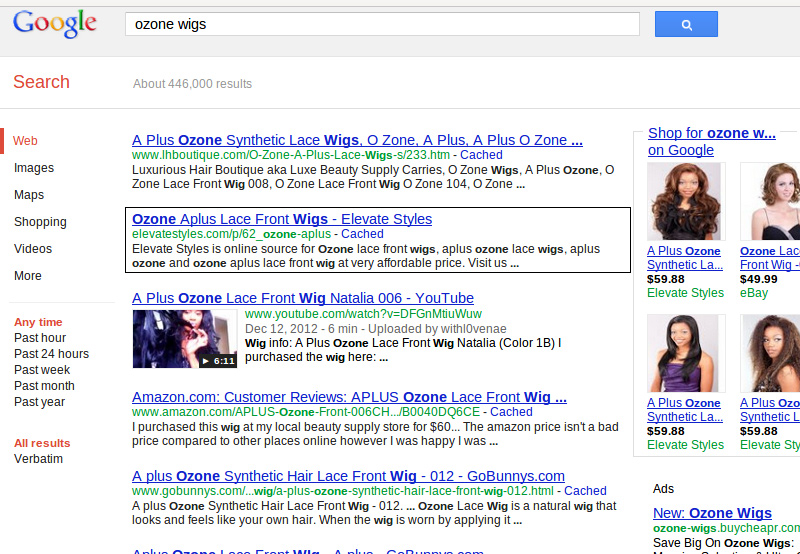Open Amazon.com Customer Reviews APLUS Ozone result

349,397
